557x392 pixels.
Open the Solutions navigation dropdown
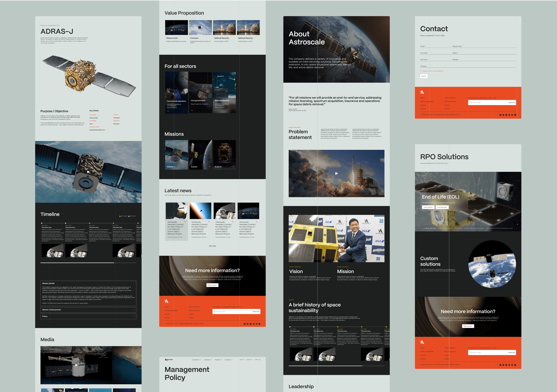pos(208,360)
